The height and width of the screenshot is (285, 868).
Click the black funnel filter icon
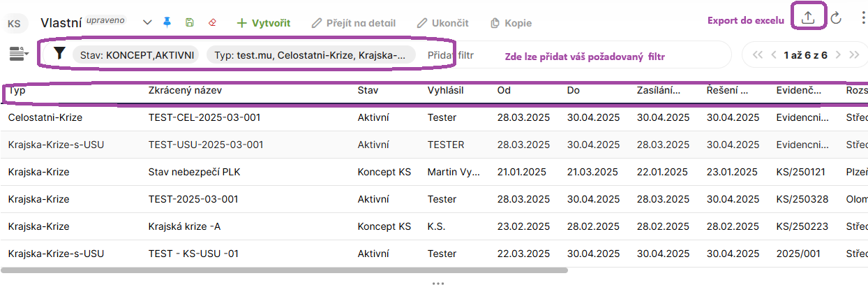(59, 54)
